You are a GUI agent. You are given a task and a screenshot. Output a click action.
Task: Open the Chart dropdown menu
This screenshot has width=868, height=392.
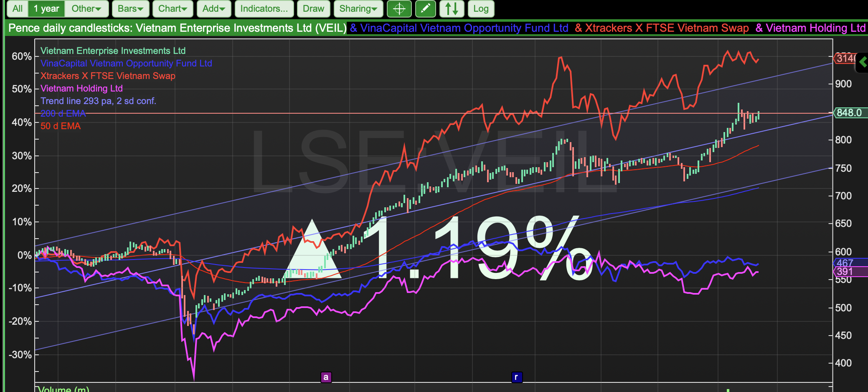coord(173,9)
